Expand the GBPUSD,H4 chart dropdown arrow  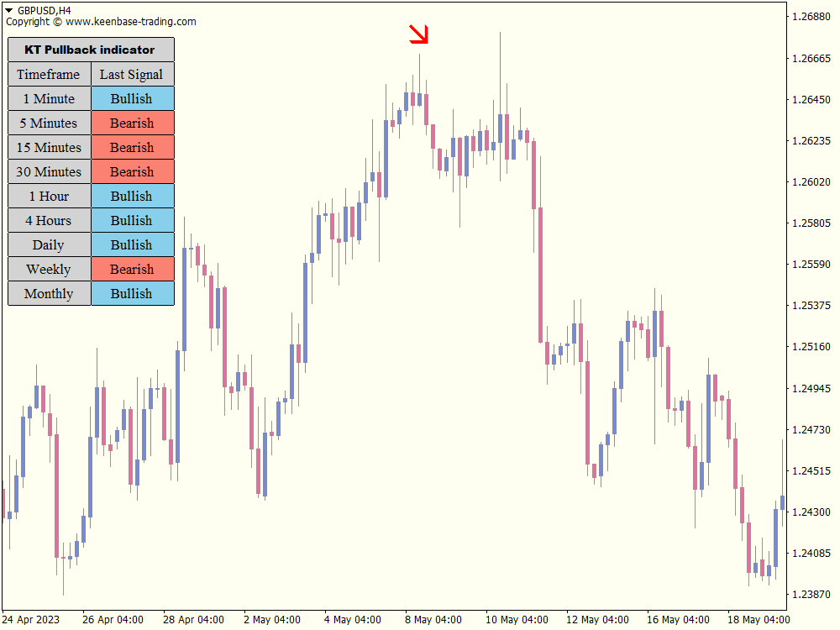coord(10,8)
